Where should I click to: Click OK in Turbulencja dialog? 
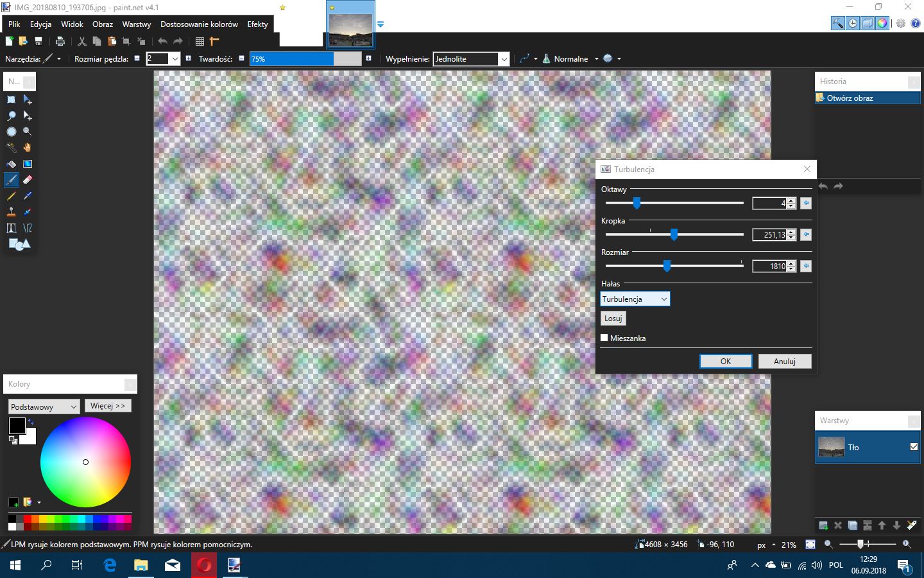[726, 361]
